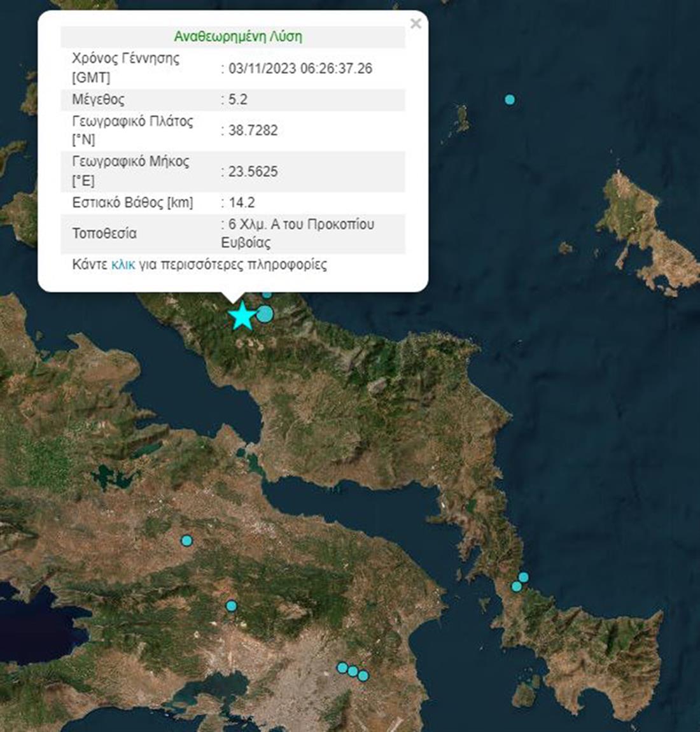The image size is (700, 732).
Task: Select the rightmost of three clustered markers
Action: [363, 675]
